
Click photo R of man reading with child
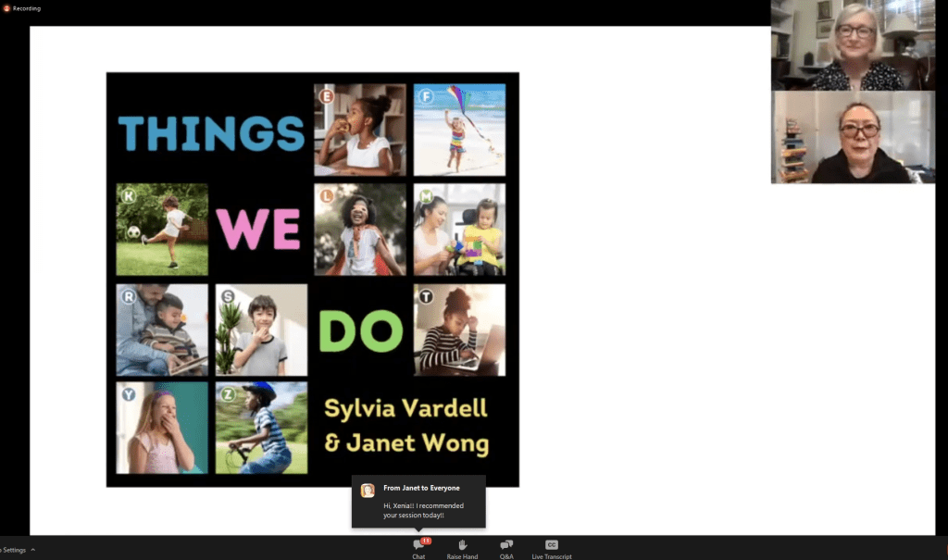(162, 330)
